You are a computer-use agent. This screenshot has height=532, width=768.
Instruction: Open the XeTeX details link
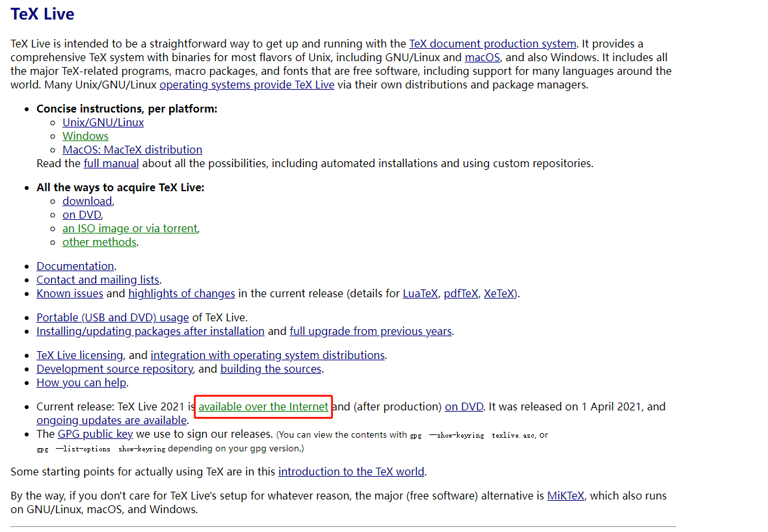(499, 294)
